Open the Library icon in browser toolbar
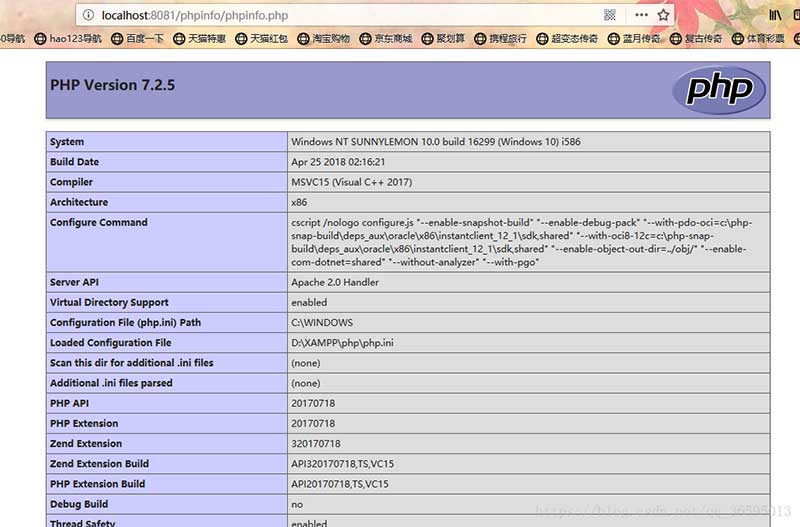 tap(775, 15)
